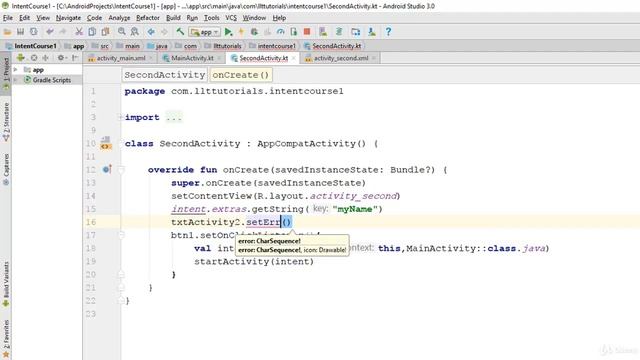The width and height of the screenshot is (640, 360).
Task: Hide the project panel with the collapse icon
Action: [x=76, y=58]
